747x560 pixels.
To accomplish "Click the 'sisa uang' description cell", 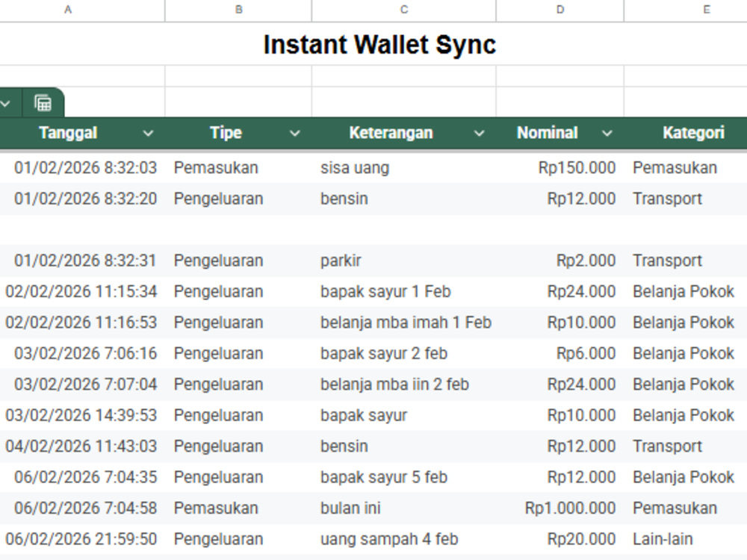I will click(403, 167).
